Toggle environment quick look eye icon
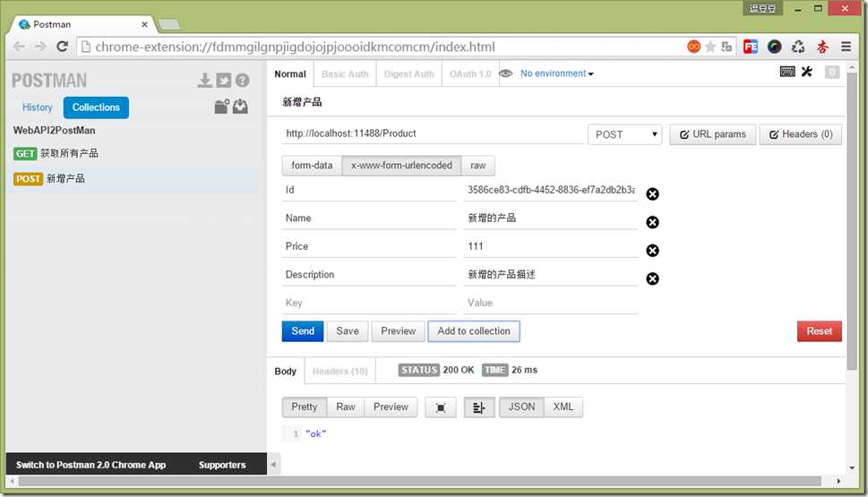Viewport: 868px width, 497px height. (x=506, y=73)
